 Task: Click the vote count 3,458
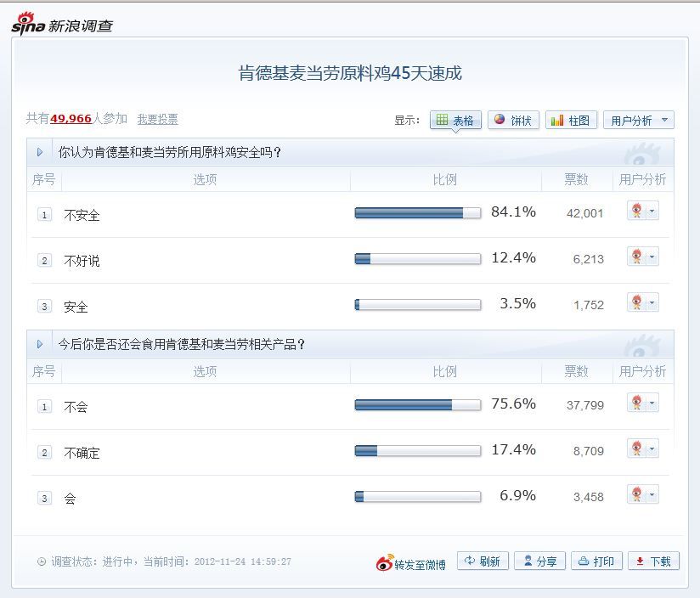pos(589,497)
